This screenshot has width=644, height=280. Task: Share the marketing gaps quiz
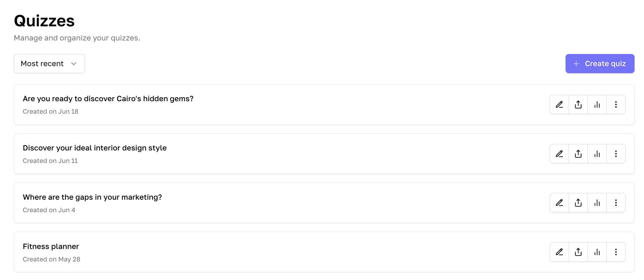click(x=578, y=203)
